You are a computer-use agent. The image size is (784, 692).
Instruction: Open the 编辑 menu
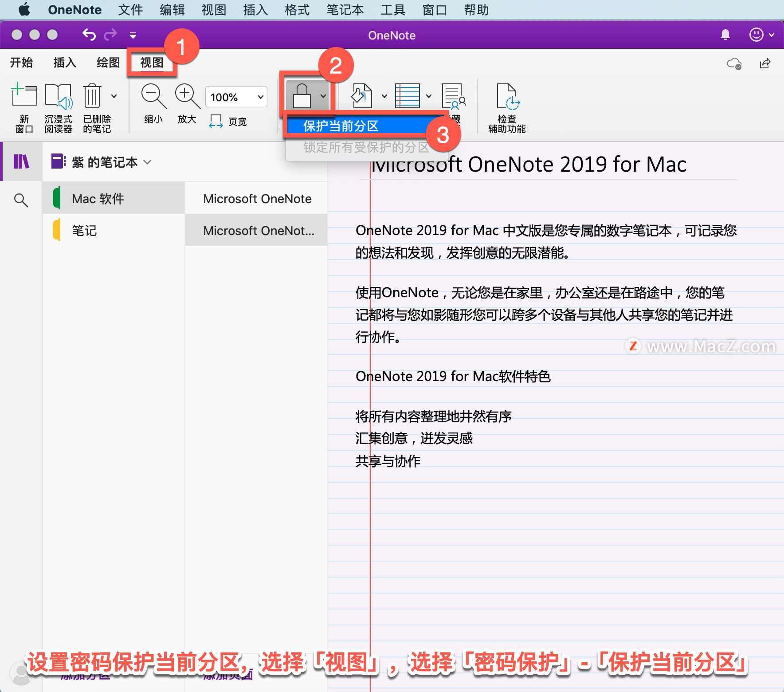172,10
